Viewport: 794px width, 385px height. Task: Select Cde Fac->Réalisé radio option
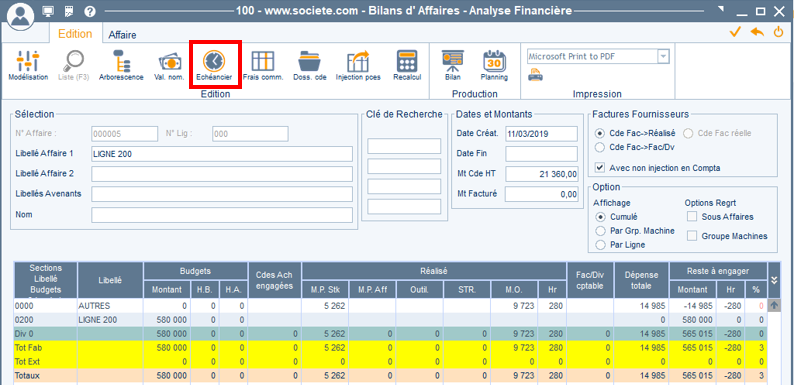click(601, 134)
